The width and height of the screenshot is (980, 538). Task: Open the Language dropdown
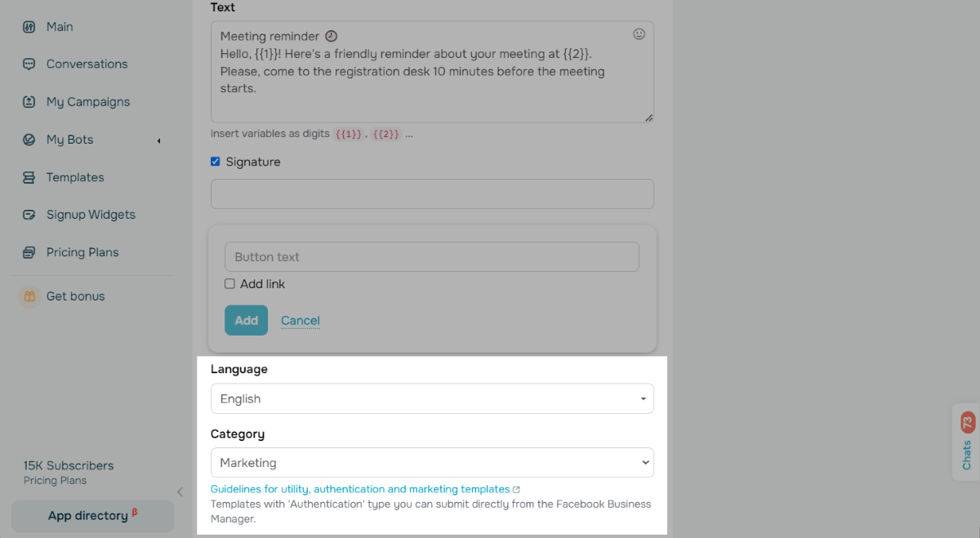432,398
